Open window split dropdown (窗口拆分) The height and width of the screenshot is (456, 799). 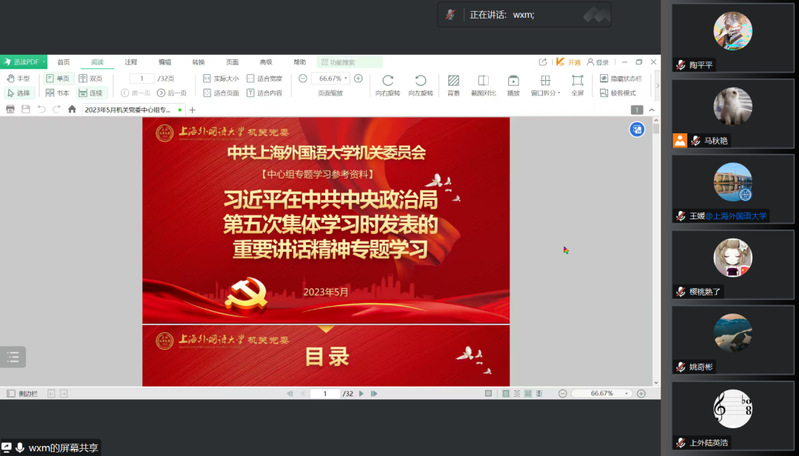coord(545,85)
